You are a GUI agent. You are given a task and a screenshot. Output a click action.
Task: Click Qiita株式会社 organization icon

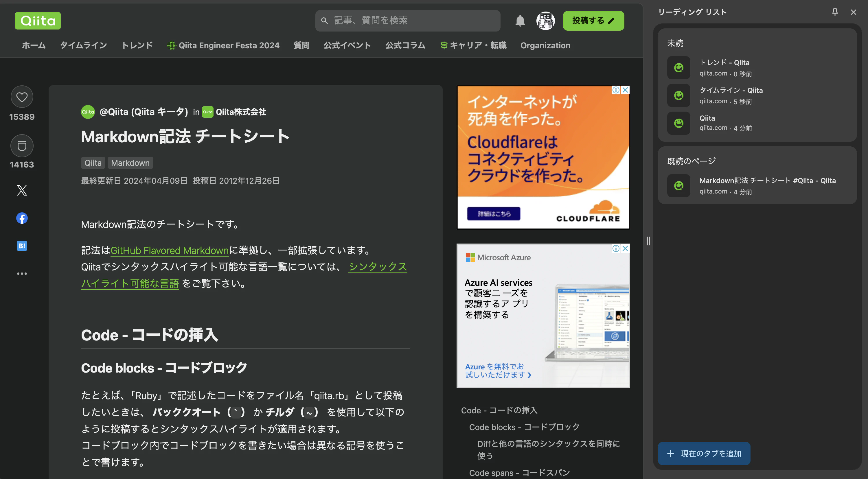207,112
